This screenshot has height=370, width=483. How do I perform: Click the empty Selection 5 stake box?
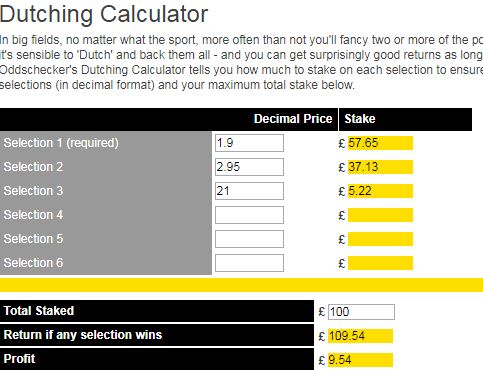pos(380,239)
